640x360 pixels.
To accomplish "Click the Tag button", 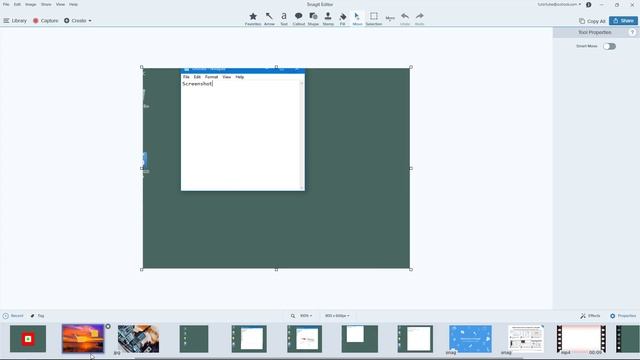I will 37,316.
